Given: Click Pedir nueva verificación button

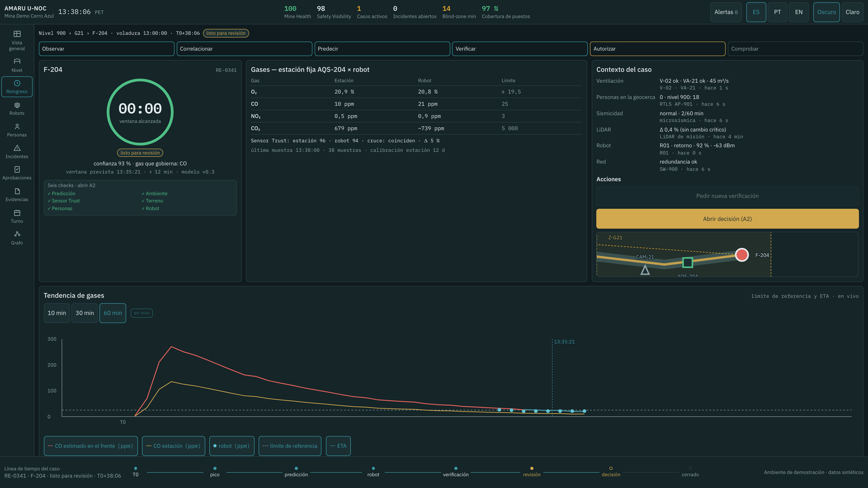Looking at the screenshot, I should click(727, 196).
